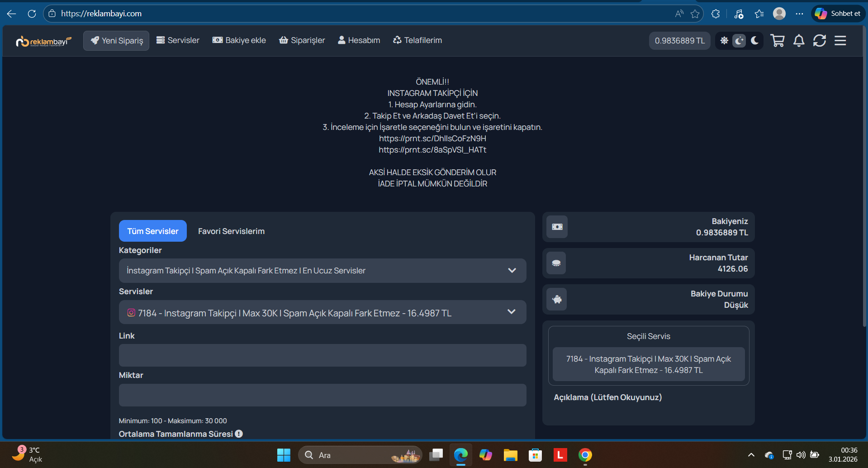
Task: Go back with browser back arrow
Action: [12, 14]
